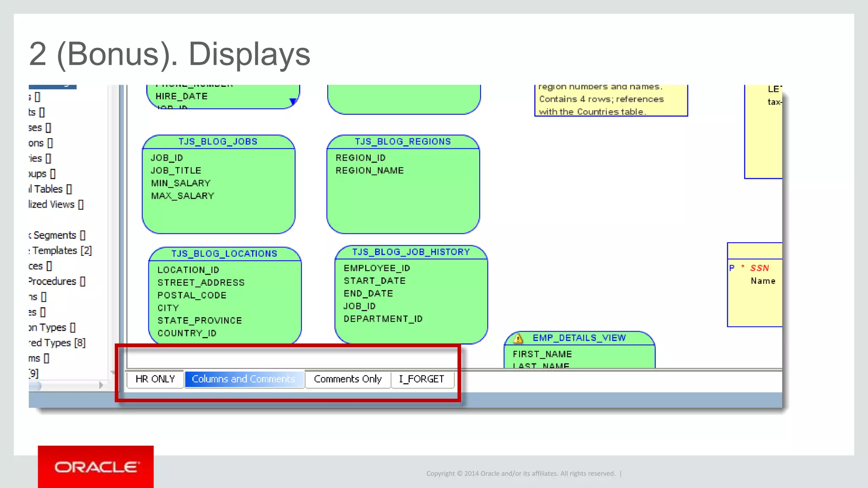Select the TJS_BLOG_LOCATIONS table header
This screenshot has width=868, height=488.
[224, 254]
